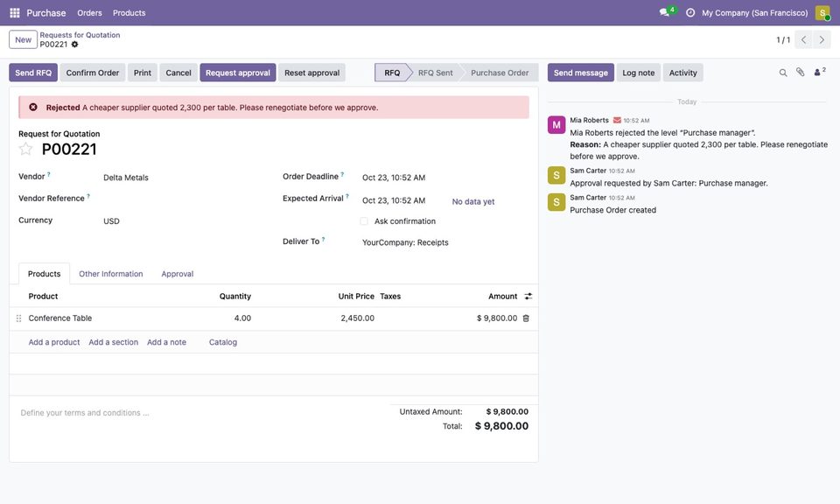Create a New record
The width and height of the screenshot is (840, 504).
[23, 39]
